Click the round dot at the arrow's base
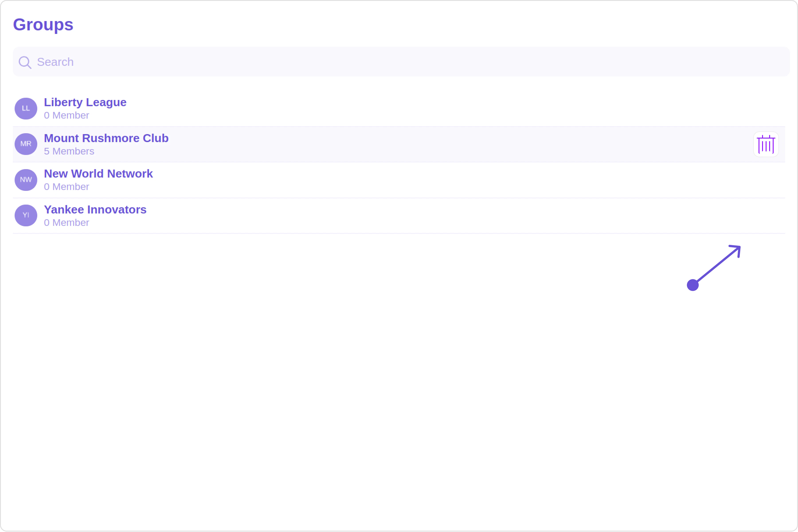Viewport: 798px width, 532px height. (x=692, y=285)
